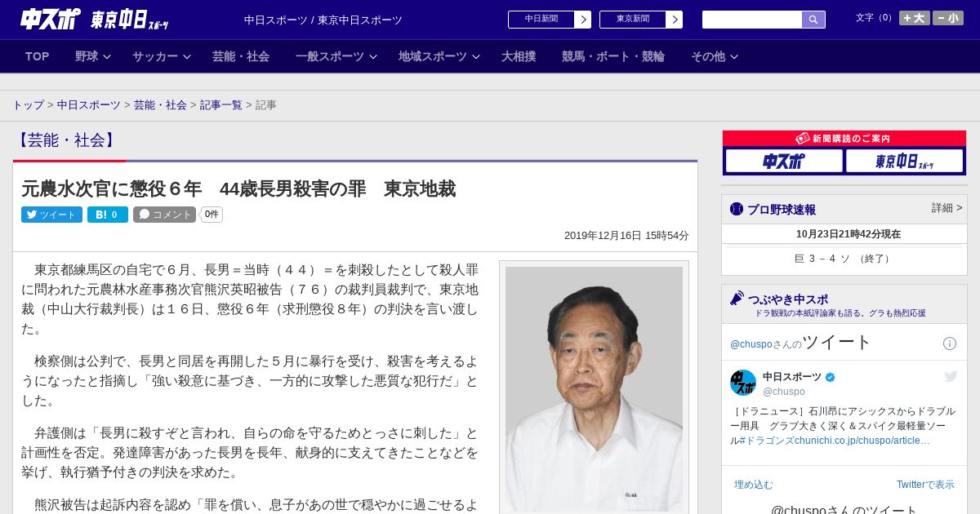Viewport: 980px width, 514px height.
Task: Go to 東京新聞 site
Action: 632,20
